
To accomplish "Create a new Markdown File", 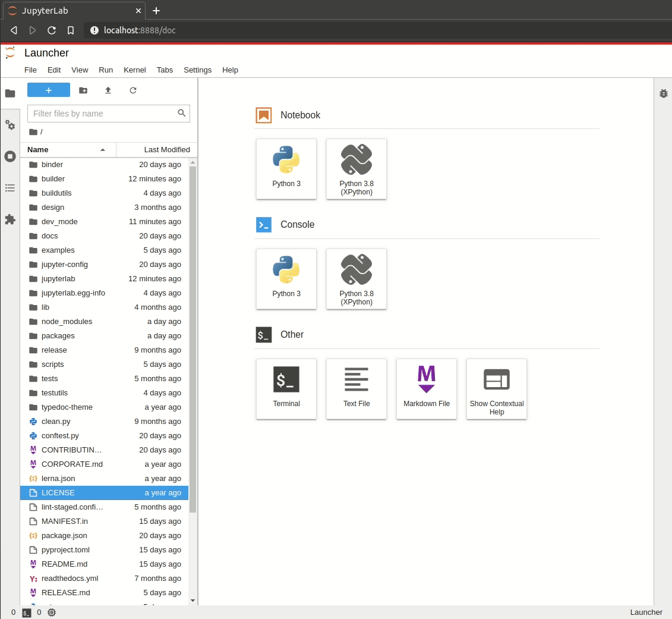I will coord(427,389).
